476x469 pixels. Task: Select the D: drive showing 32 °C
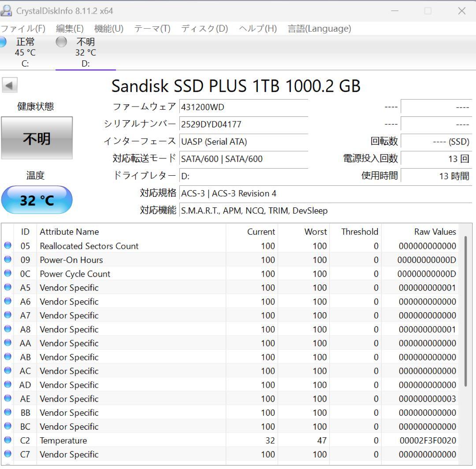86,52
